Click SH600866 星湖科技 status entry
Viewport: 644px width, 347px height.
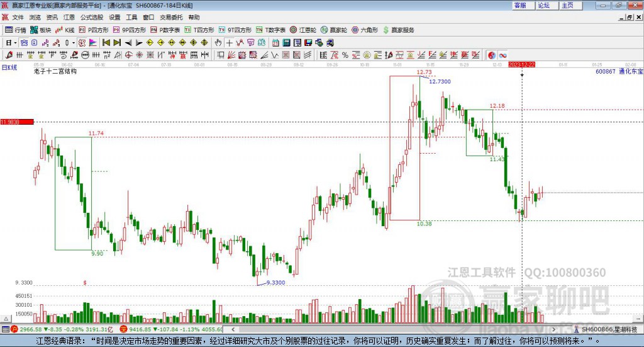click(x=606, y=329)
